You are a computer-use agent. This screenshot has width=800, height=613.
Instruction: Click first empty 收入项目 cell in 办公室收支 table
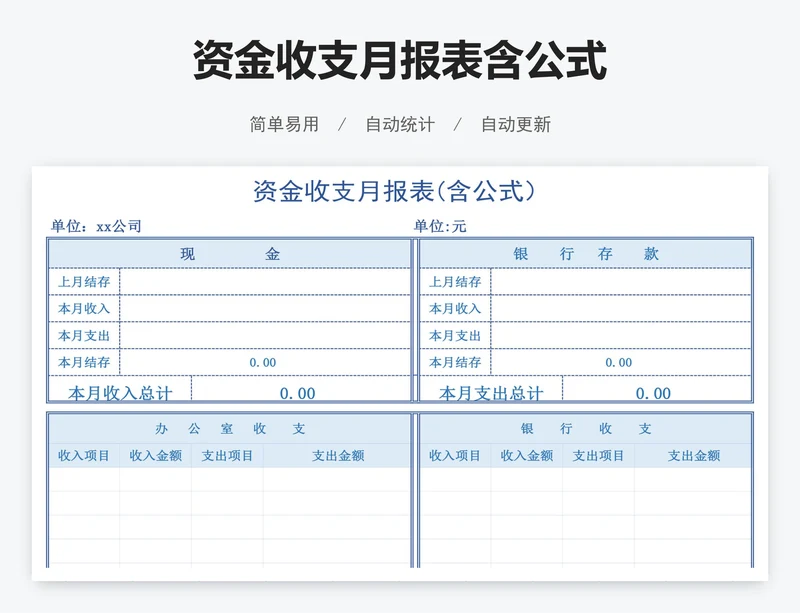pyautogui.click(x=84, y=479)
